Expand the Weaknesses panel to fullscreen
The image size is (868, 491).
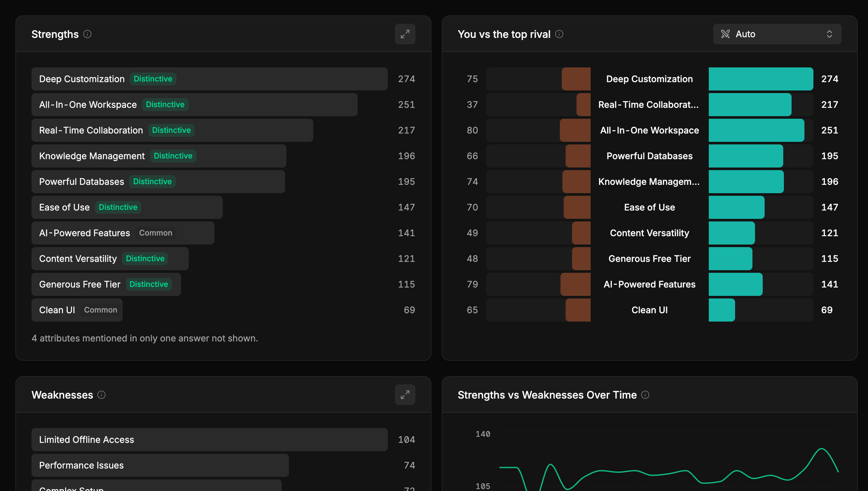coord(405,394)
